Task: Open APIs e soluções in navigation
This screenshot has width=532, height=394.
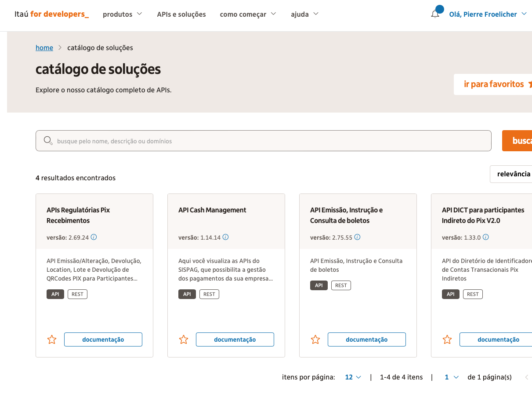Action: pyautogui.click(x=181, y=14)
